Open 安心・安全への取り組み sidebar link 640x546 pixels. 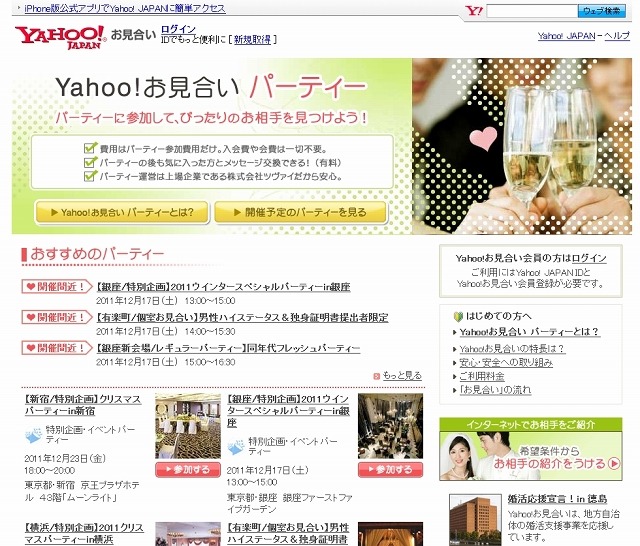(x=506, y=362)
